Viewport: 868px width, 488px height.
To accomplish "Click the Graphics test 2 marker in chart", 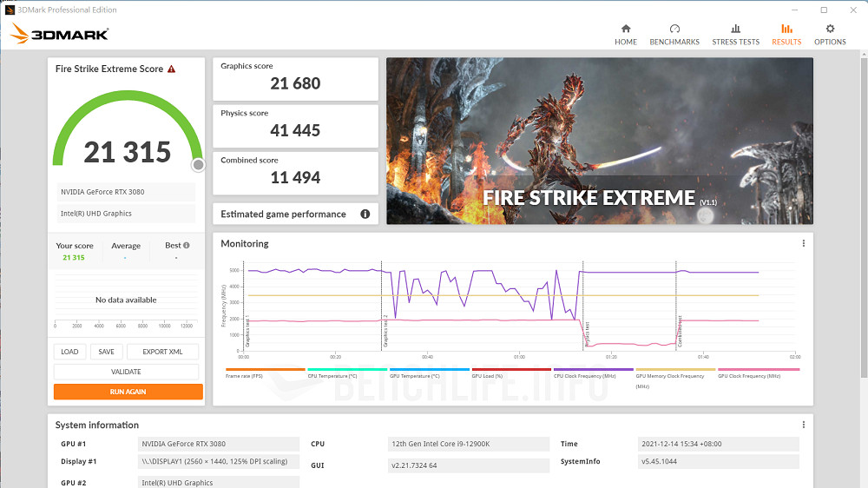I will click(x=386, y=331).
